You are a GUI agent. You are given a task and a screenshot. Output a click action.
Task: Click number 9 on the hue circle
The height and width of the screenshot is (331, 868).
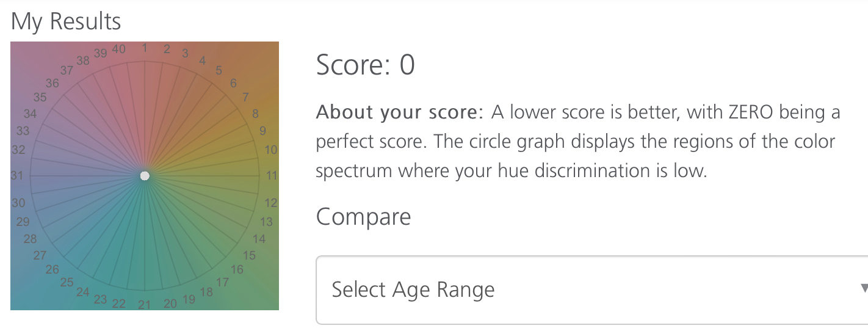pyautogui.click(x=262, y=131)
